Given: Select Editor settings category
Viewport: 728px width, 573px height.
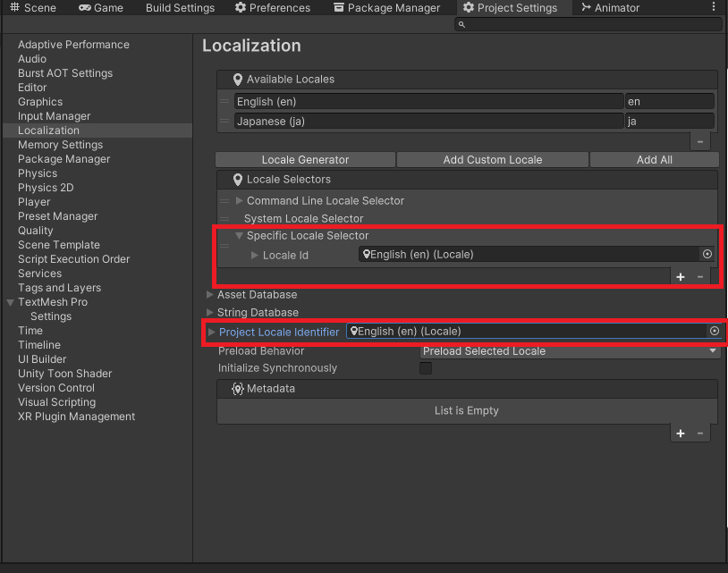Looking at the screenshot, I should (32, 88).
